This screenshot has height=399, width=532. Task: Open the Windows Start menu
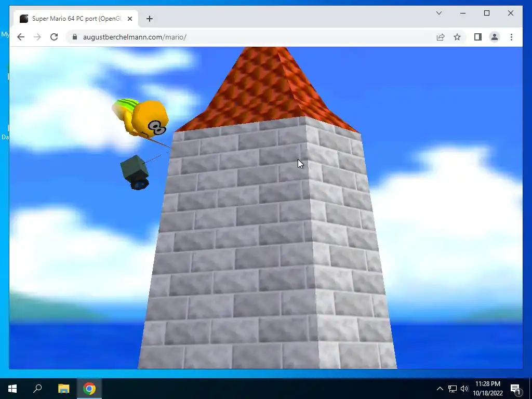[x=12, y=389]
